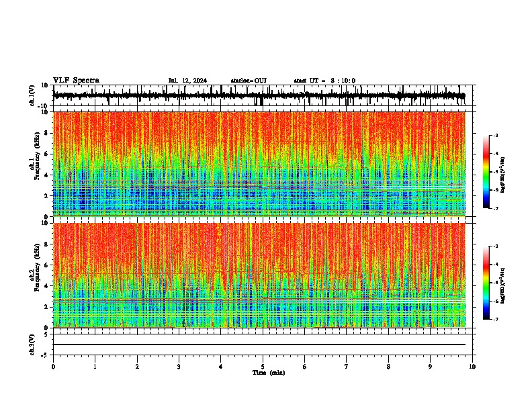Screen dimensions: 532x411
Task: Click the "start UT = 8:10:0" text
Action: [x=324, y=81]
